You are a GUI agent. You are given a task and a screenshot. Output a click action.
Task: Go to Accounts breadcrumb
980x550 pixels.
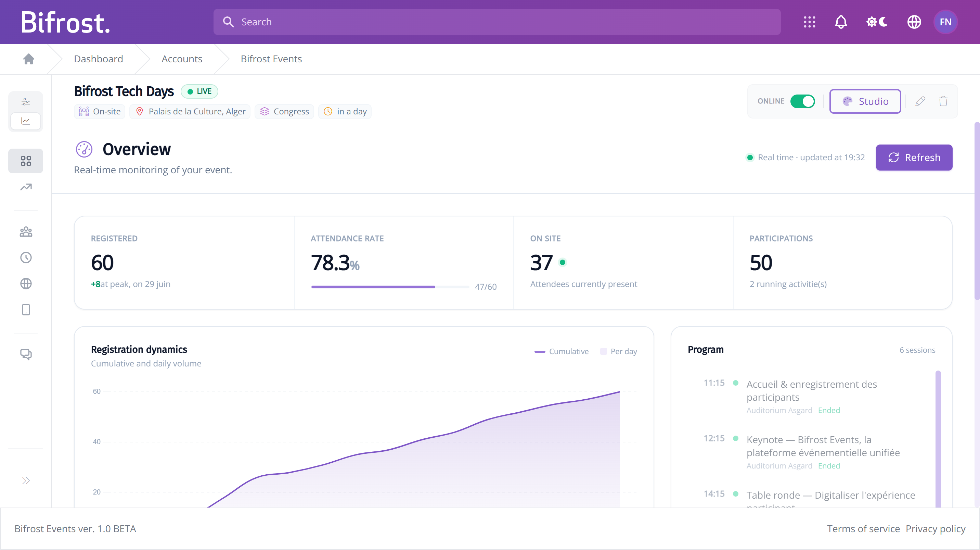point(182,59)
